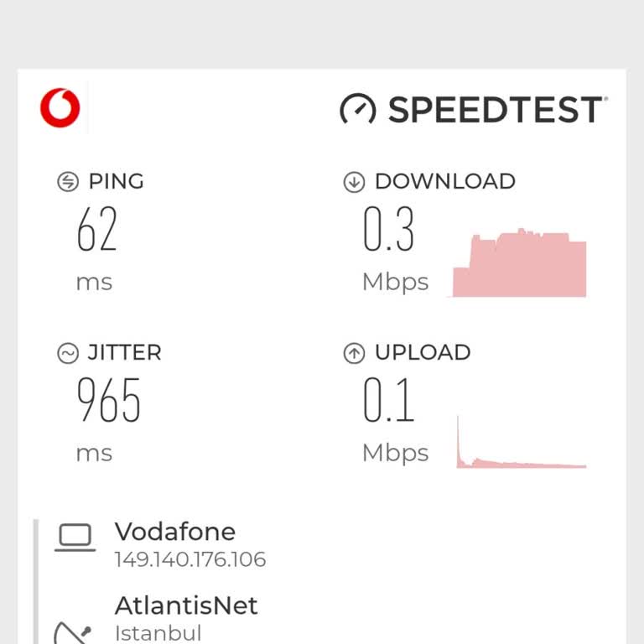Click the jitter wave icon

coord(68,353)
